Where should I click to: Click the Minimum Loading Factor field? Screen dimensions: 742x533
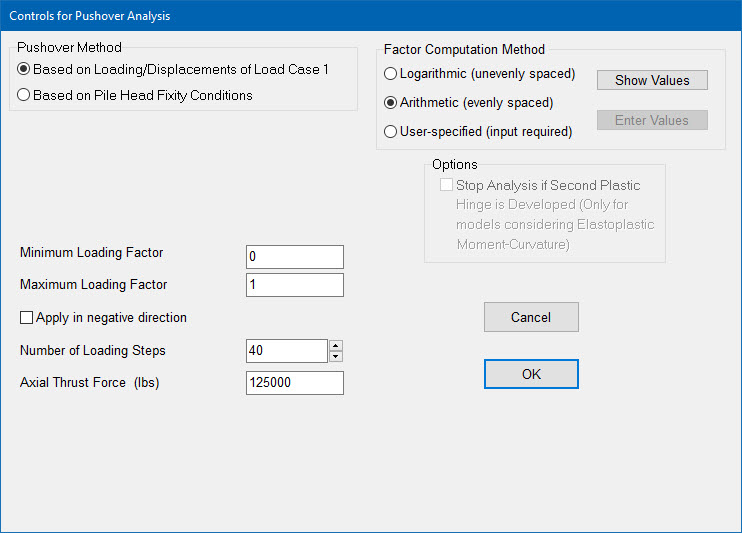click(x=295, y=257)
